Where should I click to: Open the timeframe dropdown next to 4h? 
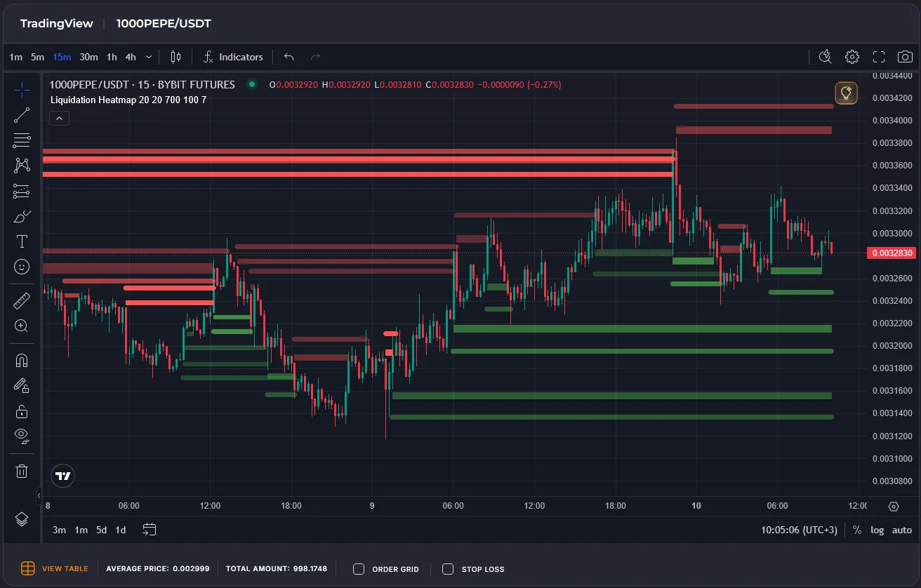148,57
